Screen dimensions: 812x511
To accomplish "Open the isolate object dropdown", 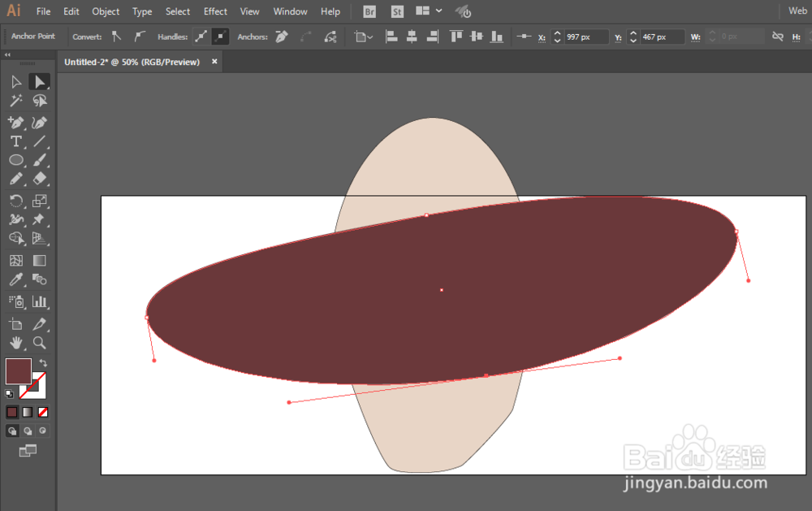I will click(364, 37).
